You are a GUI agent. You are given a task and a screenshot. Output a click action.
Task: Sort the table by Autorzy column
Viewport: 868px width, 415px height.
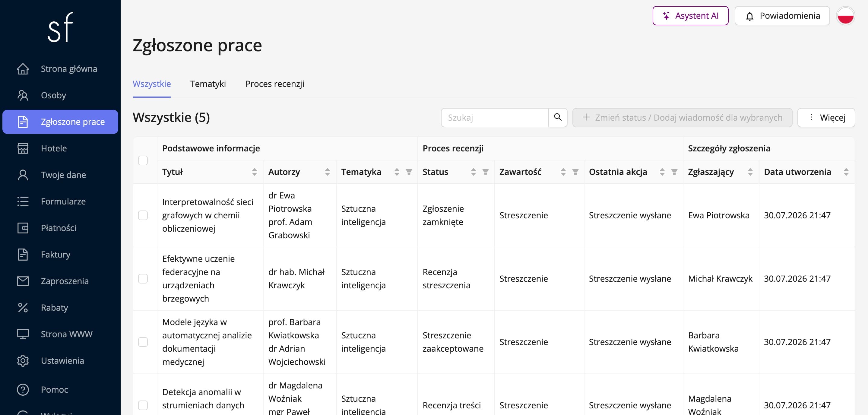[x=327, y=172]
